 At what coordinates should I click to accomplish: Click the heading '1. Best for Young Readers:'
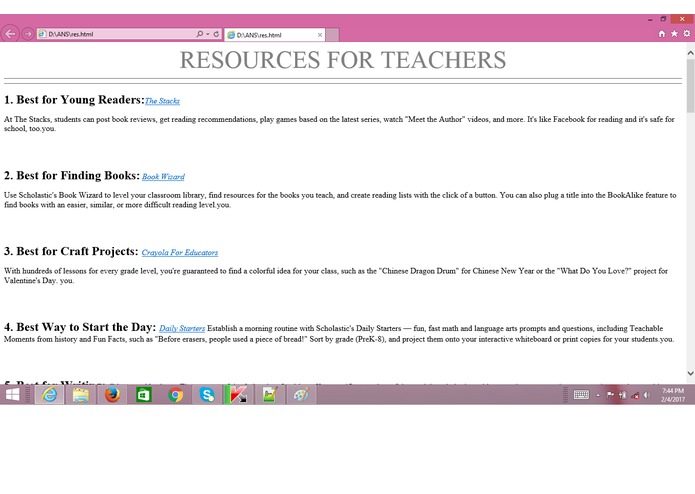(74, 100)
